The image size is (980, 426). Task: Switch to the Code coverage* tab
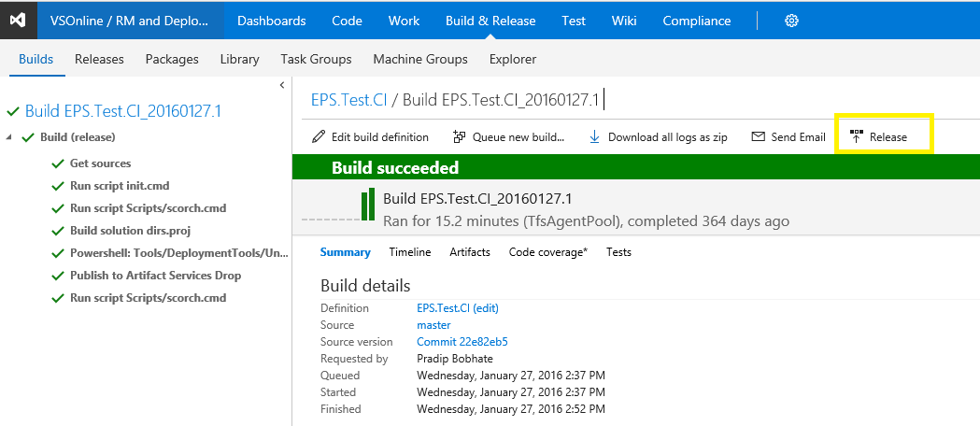[548, 252]
